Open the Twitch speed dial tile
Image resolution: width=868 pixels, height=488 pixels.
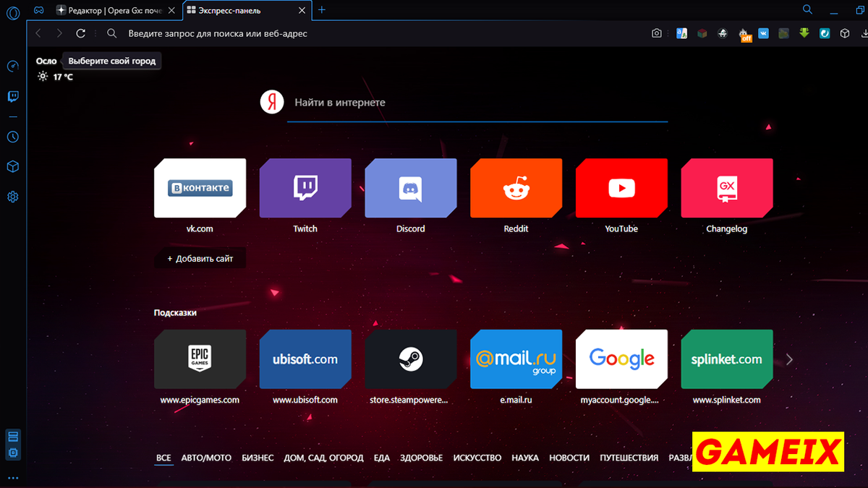tap(305, 188)
